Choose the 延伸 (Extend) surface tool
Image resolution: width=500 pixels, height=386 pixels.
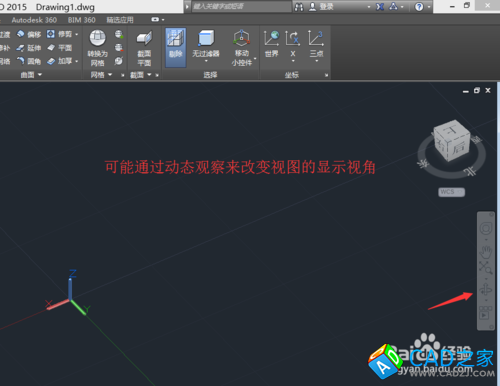click(x=29, y=48)
